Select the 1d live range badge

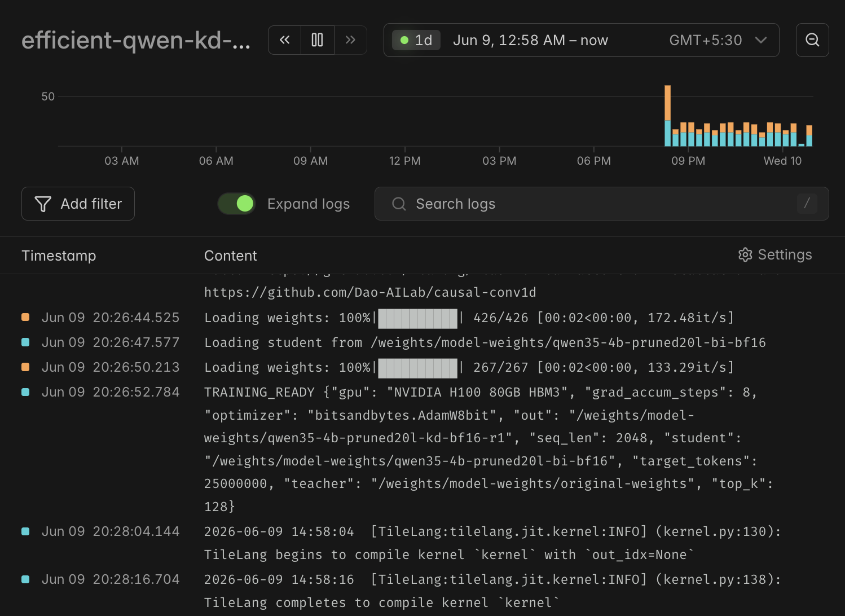(x=416, y=40)
